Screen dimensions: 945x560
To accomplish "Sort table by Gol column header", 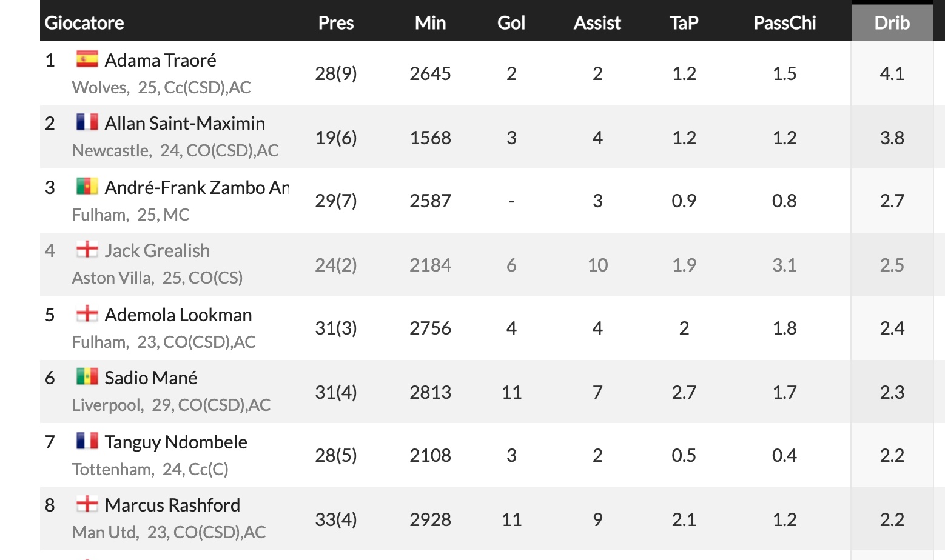I will [511, 23].
